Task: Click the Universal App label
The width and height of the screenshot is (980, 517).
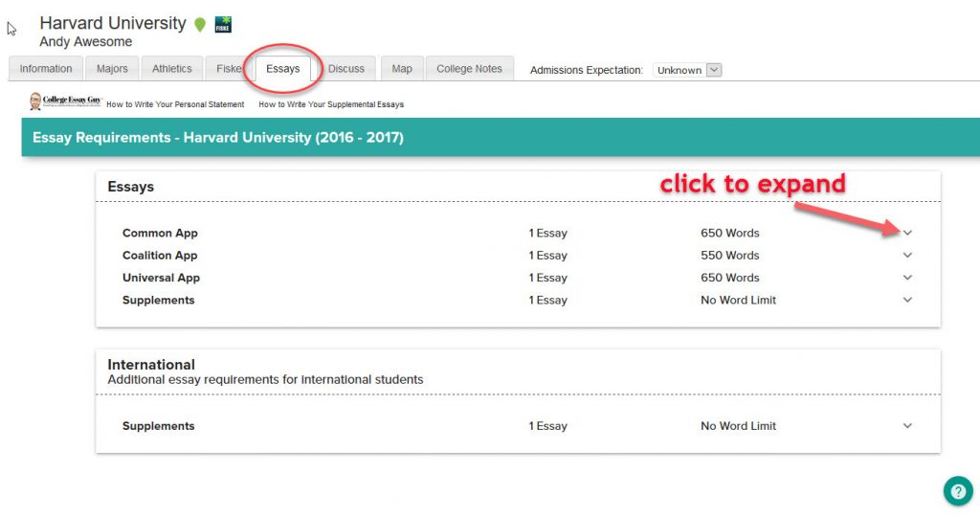Action: [161, 278]
